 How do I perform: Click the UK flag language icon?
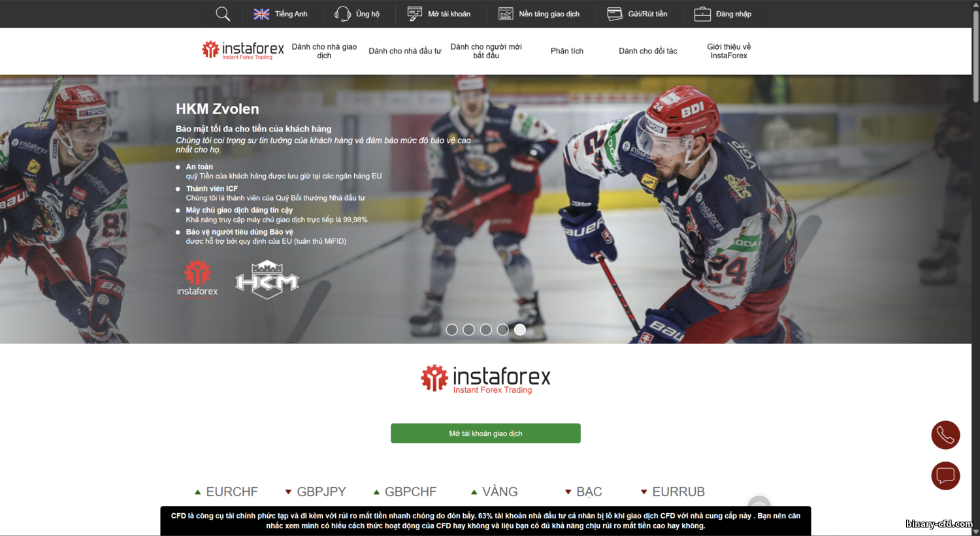261,14
